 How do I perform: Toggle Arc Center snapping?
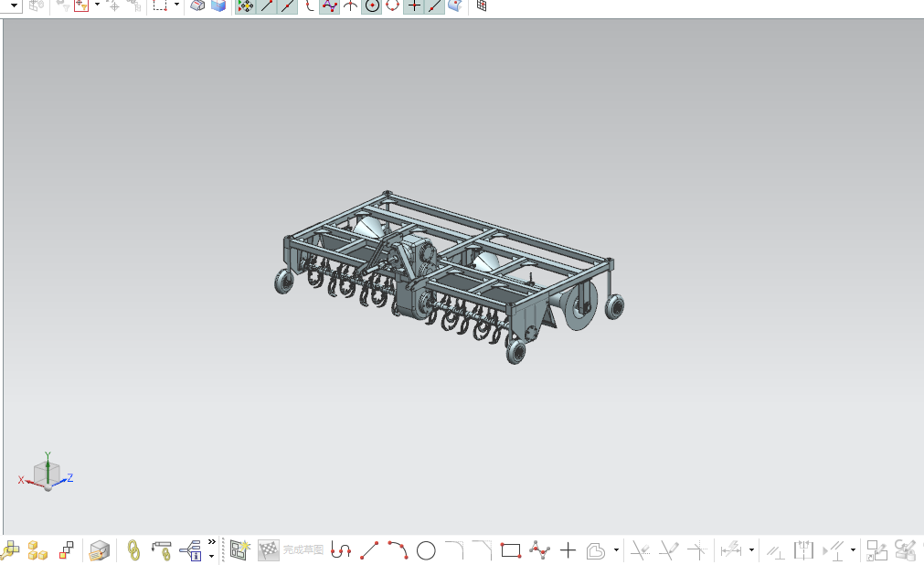(x=372, y=5)
